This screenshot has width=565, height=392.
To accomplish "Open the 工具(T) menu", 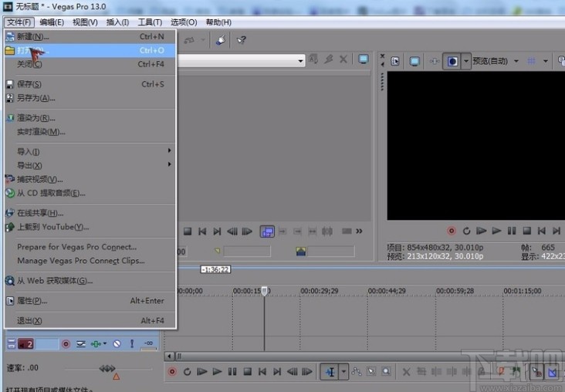I will coord(150,22).
